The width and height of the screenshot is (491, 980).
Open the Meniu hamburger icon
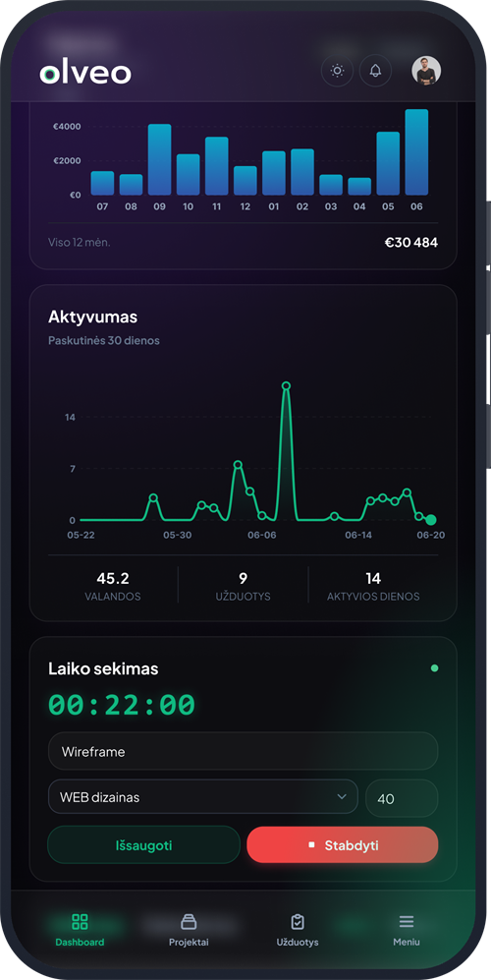click(407, 921)
